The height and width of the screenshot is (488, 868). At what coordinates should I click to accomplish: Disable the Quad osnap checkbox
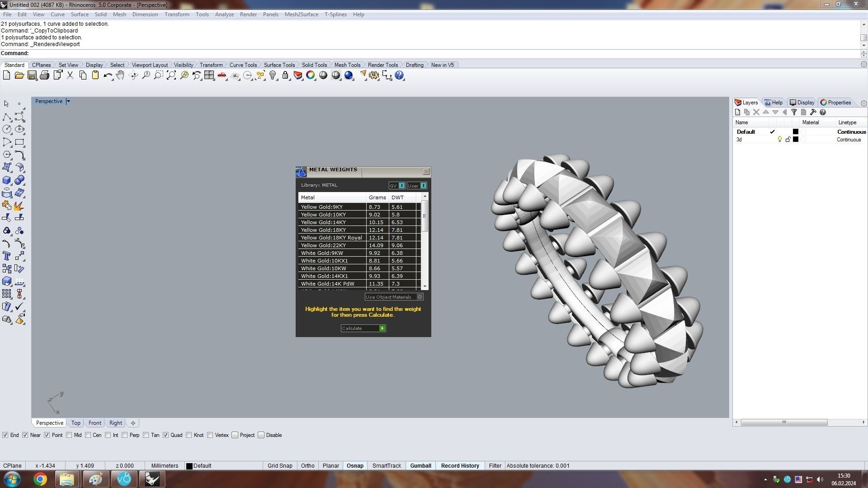click(166, 435)
